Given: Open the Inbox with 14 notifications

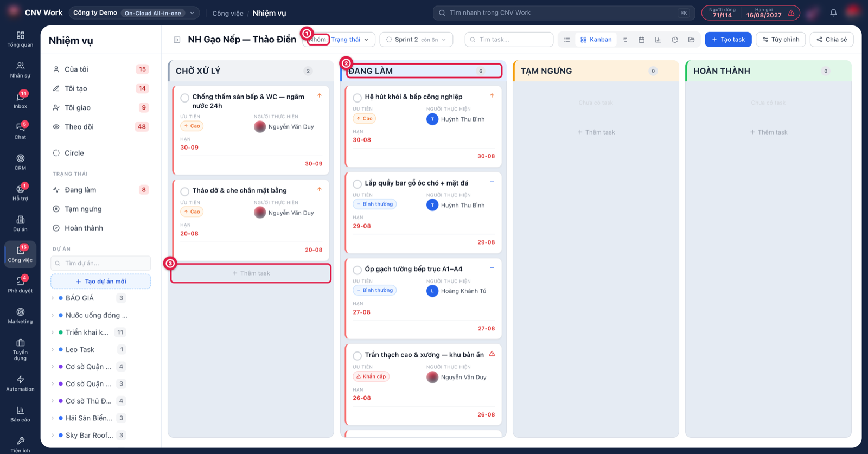Looking at the screenshot, I should (20, 101).
